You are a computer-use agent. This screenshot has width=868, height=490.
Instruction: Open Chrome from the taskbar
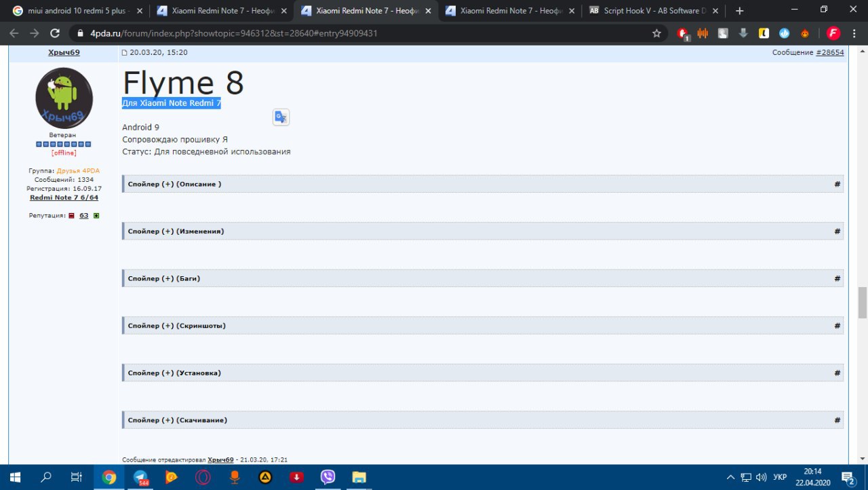pos(108,477)
